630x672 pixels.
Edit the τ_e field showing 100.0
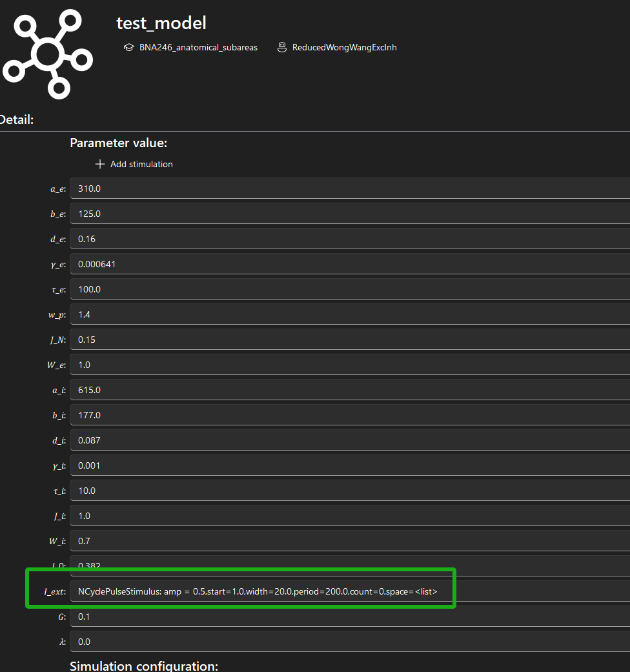click(x=350, y=289)
